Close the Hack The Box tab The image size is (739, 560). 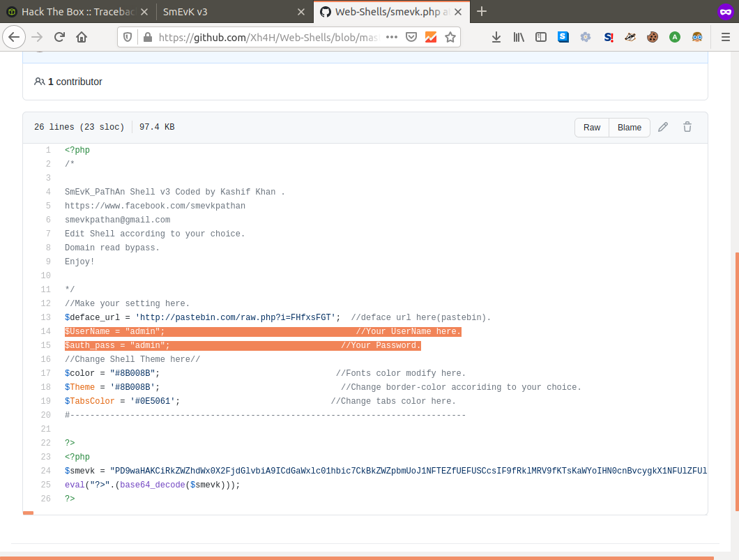144,12
